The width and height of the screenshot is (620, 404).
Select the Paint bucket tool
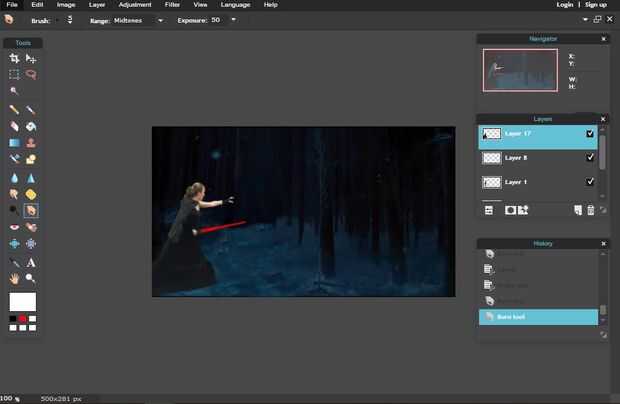click(x=31, y=126)
